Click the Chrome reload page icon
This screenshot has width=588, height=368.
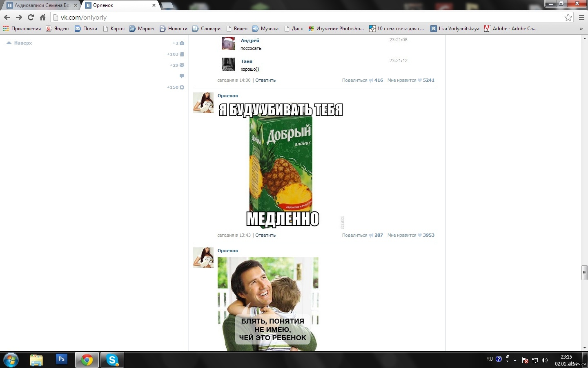pyautogui.click(x=31, y=17)
